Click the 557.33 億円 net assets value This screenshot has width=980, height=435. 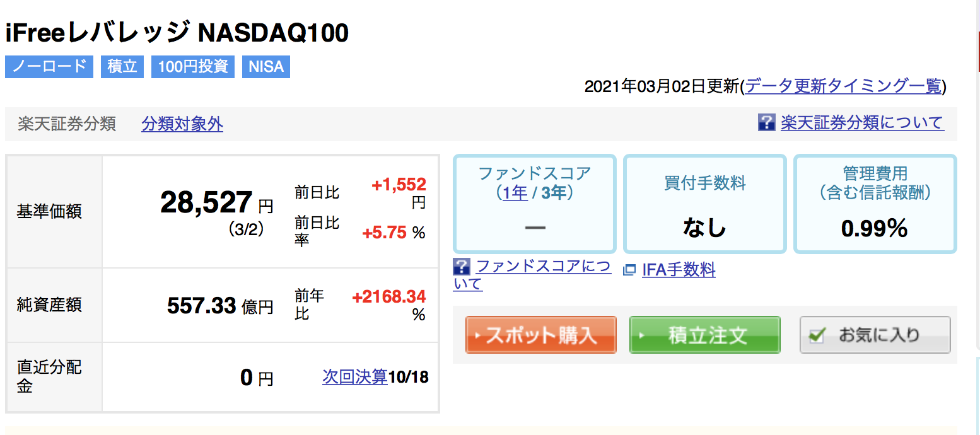(220, 306)
